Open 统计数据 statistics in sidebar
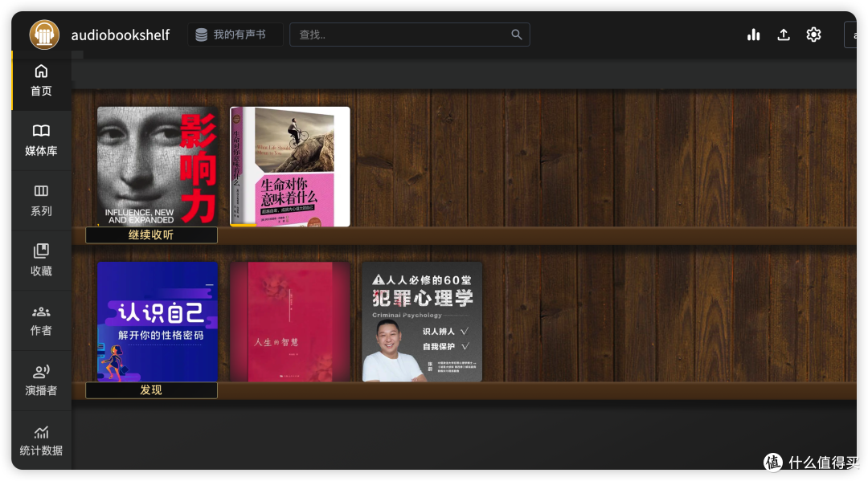The image size is (868, 481). [42, 441]
